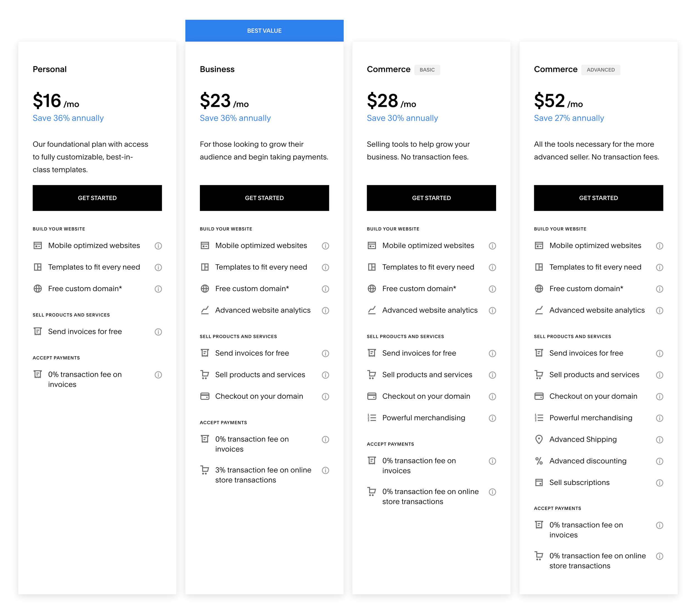The image size is (696, 616).
Task: Click the Advanced discounting percent icon
Action: [x=539, y=461]
